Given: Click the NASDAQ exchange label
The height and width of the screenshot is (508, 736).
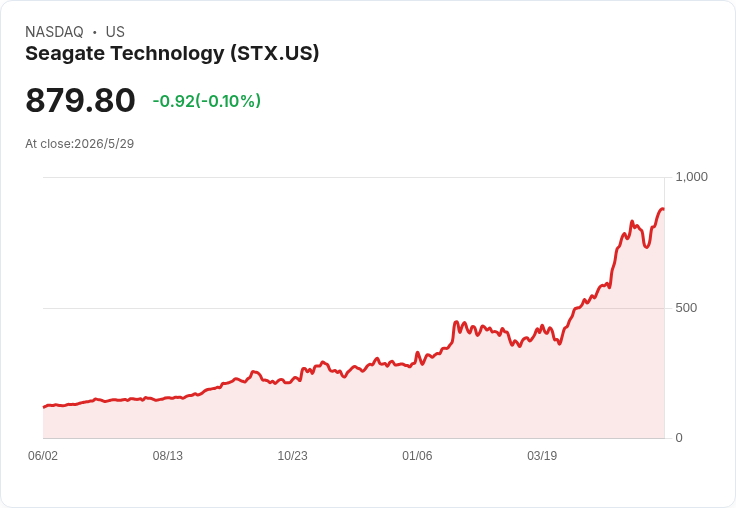Looking at the screenshot, I should click(x=54, y=32).
